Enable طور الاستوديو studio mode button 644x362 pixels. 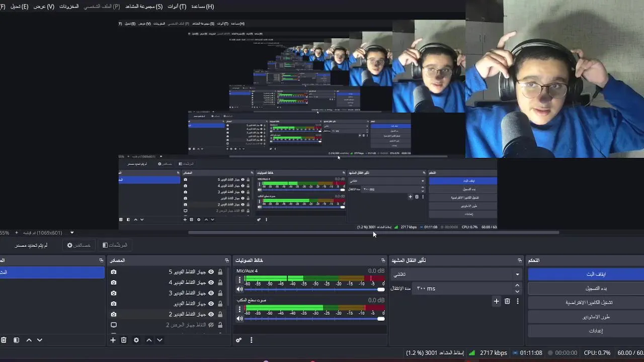click(x=586, y=316)
